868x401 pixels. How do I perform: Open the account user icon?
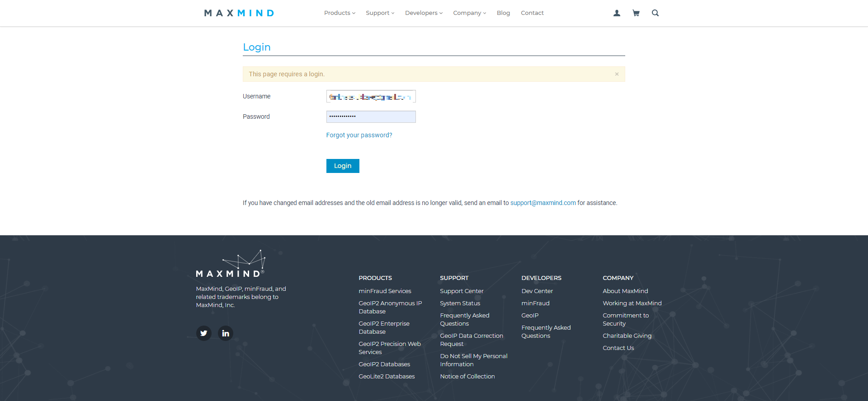coord(617,13)
